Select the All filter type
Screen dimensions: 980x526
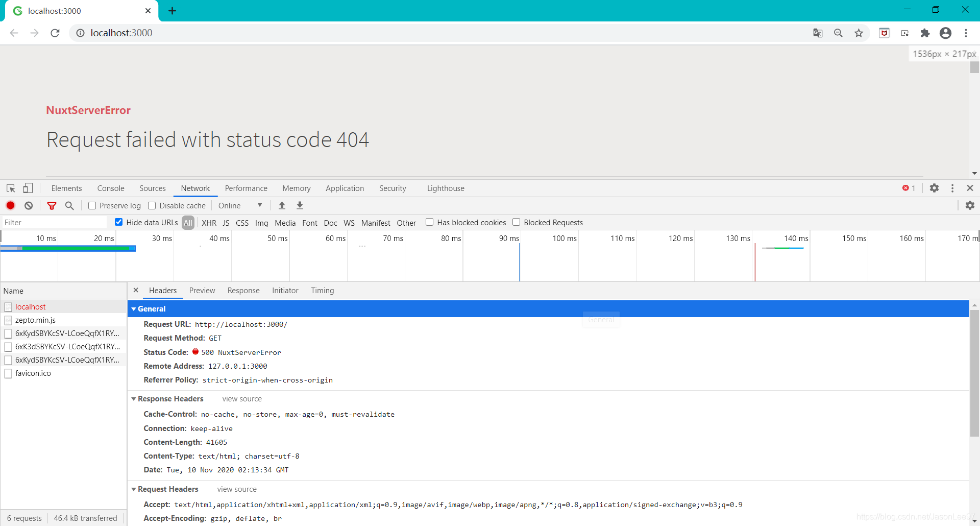(x=188, y=223)
